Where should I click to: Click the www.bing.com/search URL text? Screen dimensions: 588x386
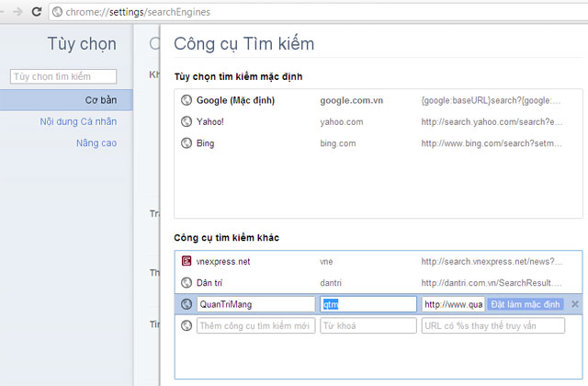(x=492, y=143)
